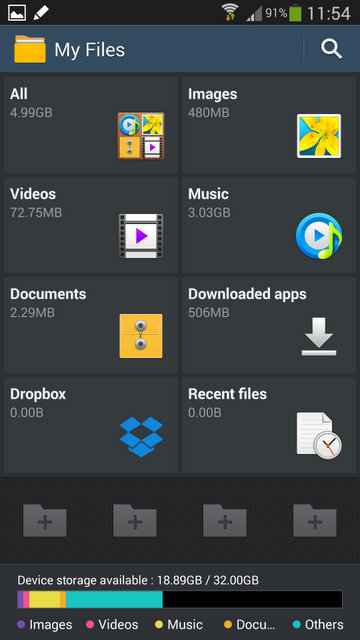
Task: Select the All 4.99GB category label
Action: (x=31, y=103)
